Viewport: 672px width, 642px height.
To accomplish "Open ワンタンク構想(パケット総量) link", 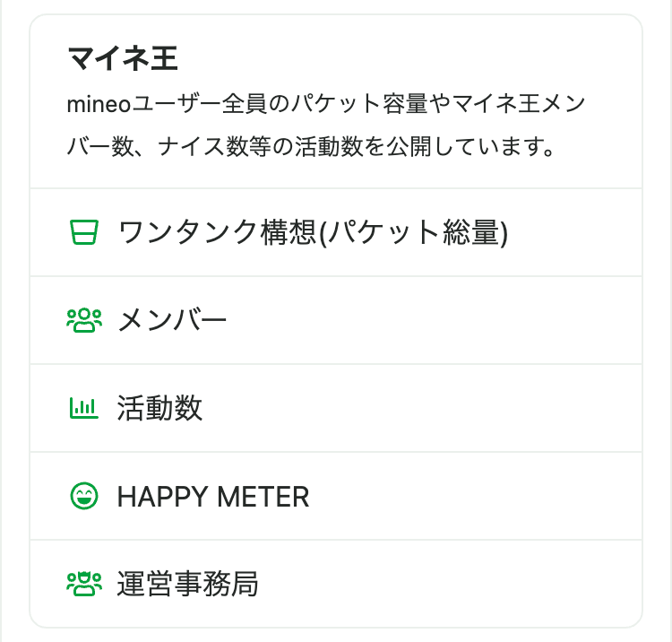I will [312, 233].
